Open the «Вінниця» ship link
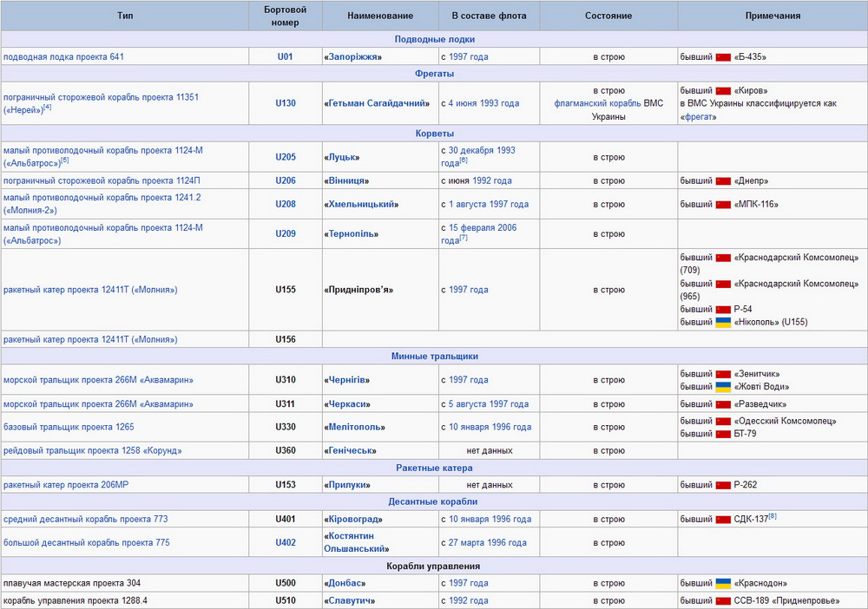868x609 pixels. 346,180
